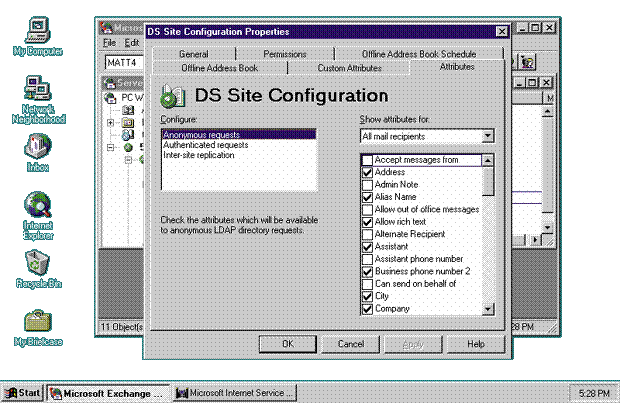Image resolution: width=620 pixels, height=403 pixels.
Task: Select the PC W tree root icon
Action: [x=110, y=97]
